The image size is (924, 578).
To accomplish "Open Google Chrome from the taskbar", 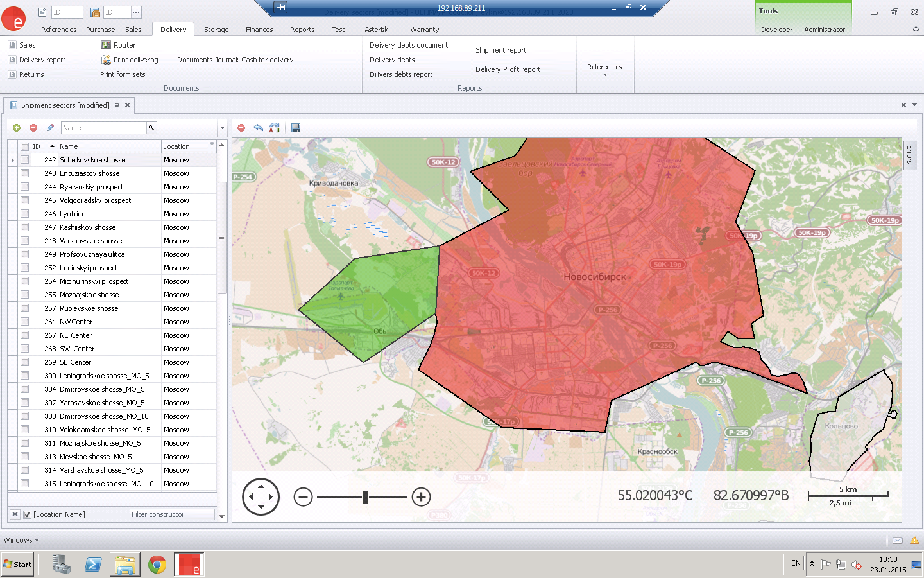I will (157, 565).
